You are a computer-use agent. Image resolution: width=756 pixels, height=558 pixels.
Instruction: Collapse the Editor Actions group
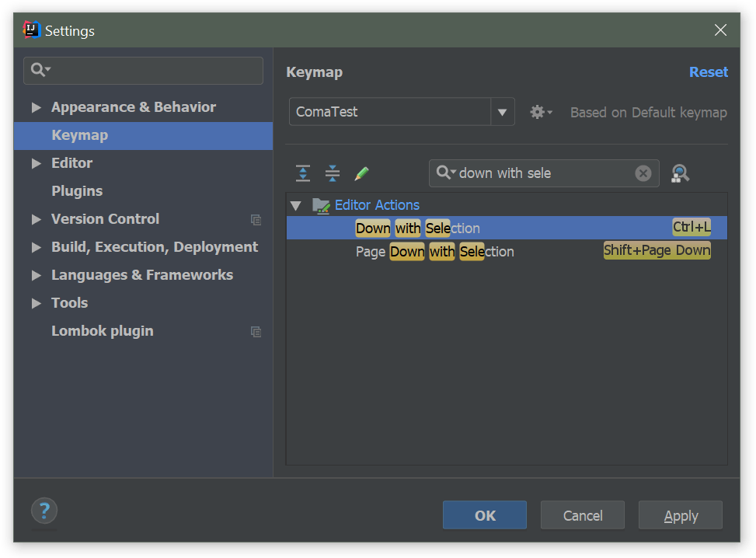click(x=296, y=206)
